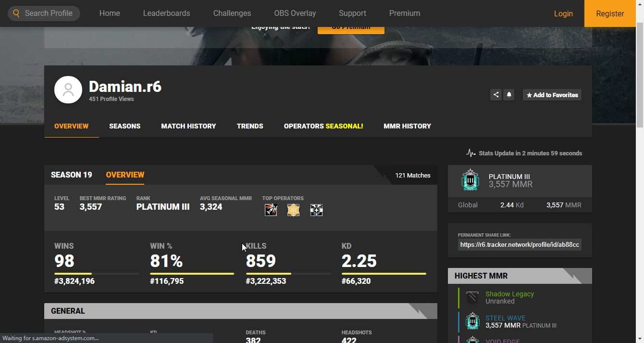Click the Search Profile input field
This screenshot has width=644, height=343.
click(49, 13)
